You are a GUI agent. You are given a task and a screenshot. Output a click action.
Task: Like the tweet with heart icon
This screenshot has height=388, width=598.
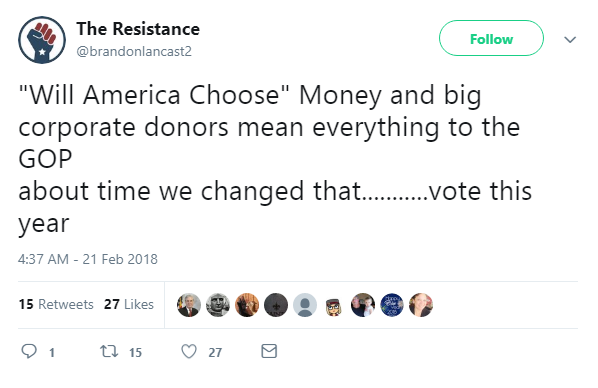(189, 351)
